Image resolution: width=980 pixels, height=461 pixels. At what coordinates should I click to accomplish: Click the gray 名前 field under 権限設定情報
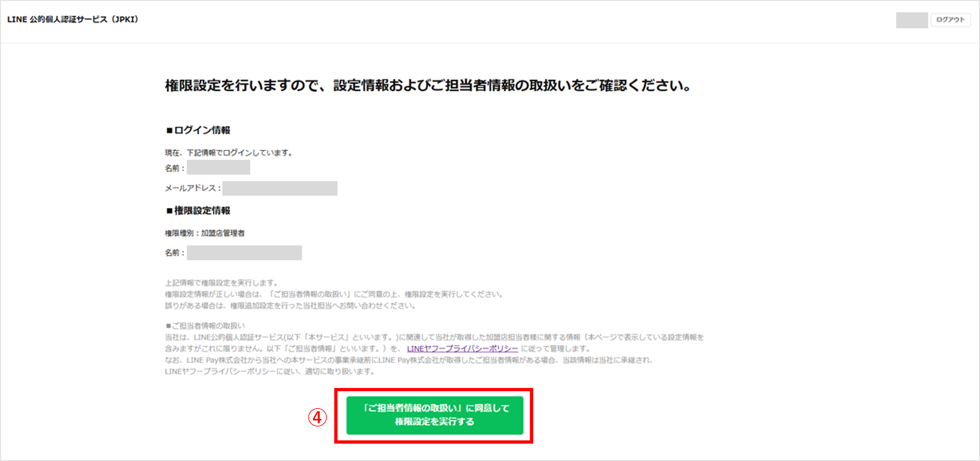pos(244,253)
